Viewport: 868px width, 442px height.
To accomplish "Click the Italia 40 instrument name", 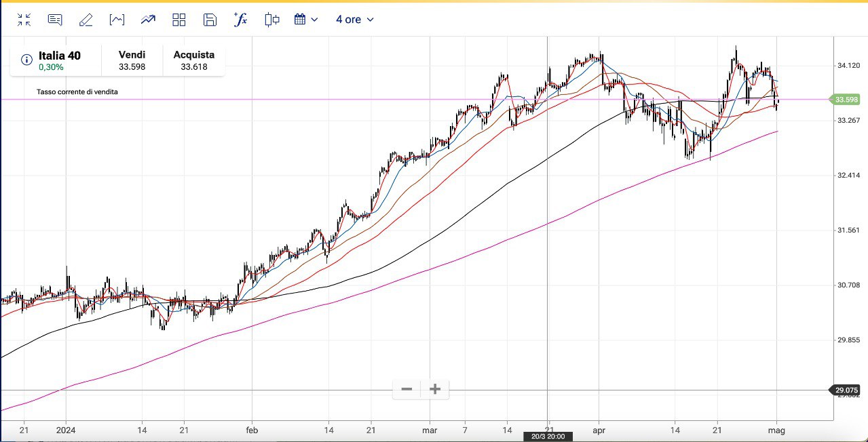I will 60,56.
